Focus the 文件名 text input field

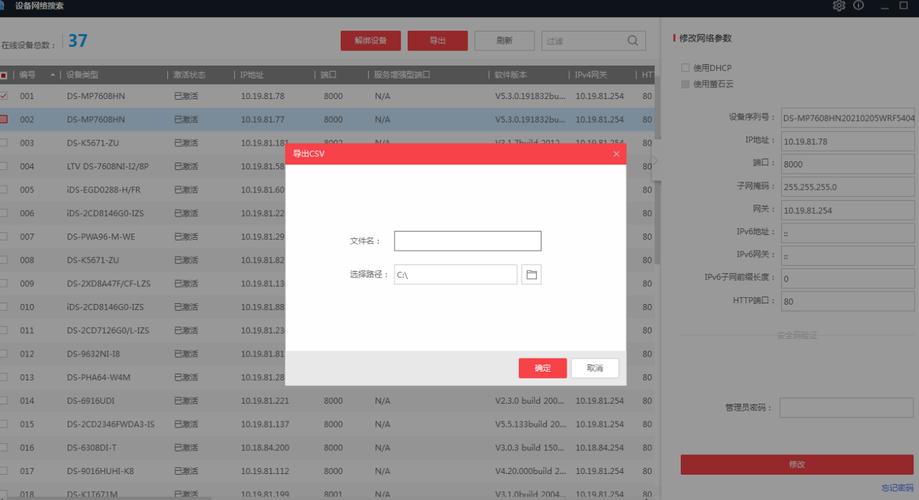click(467, 241)
